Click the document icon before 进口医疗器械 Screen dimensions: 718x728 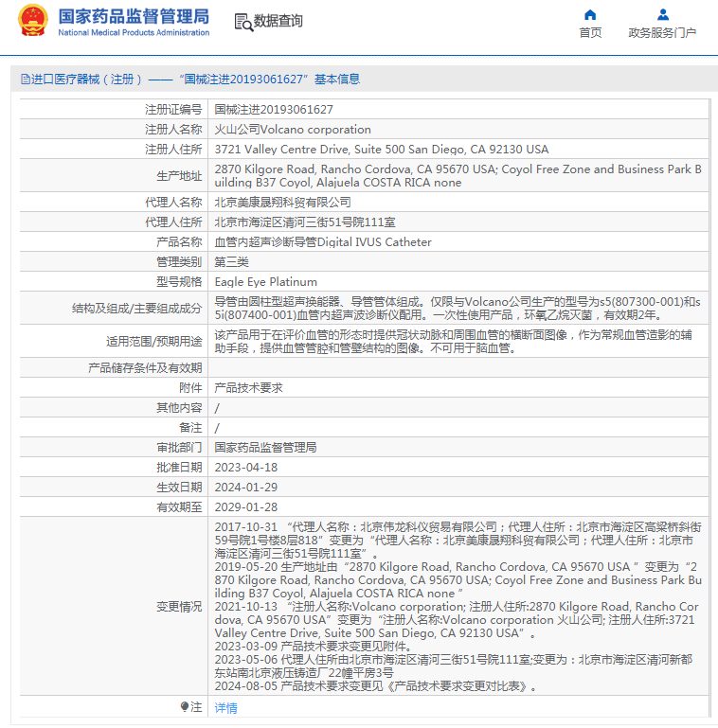click(x=25, y=80)
